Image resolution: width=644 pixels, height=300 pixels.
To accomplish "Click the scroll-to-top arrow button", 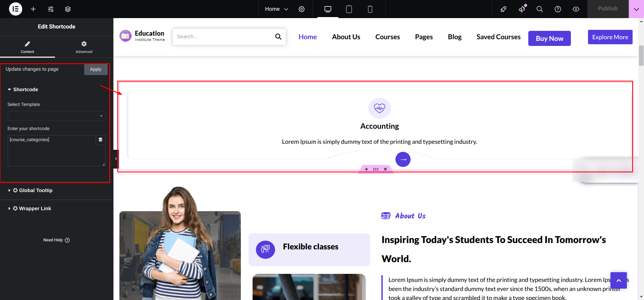I will [619, 280].
